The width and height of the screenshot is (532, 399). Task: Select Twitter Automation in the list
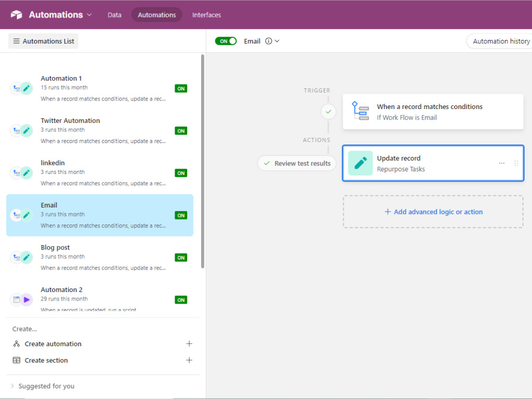[100, 131]
